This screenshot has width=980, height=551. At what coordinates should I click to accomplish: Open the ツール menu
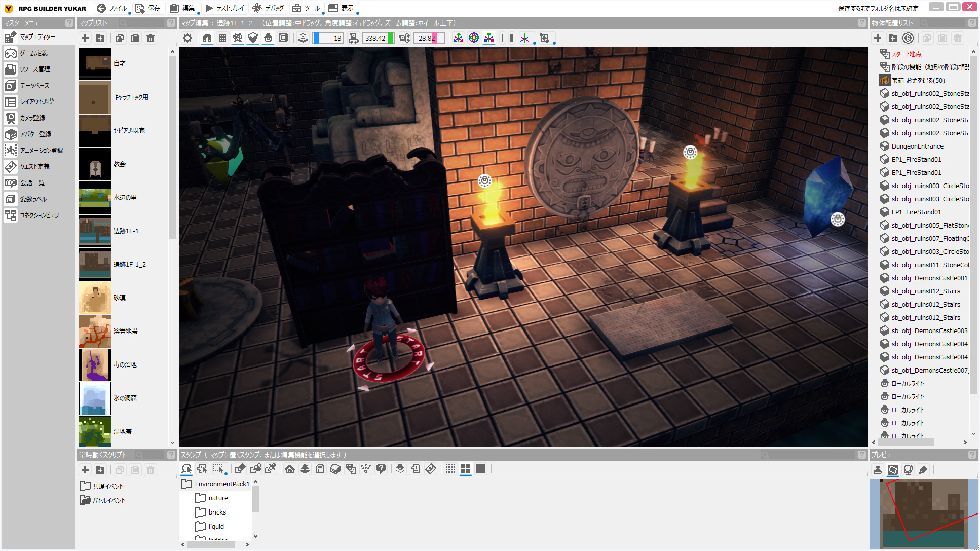tap(307, 8)
